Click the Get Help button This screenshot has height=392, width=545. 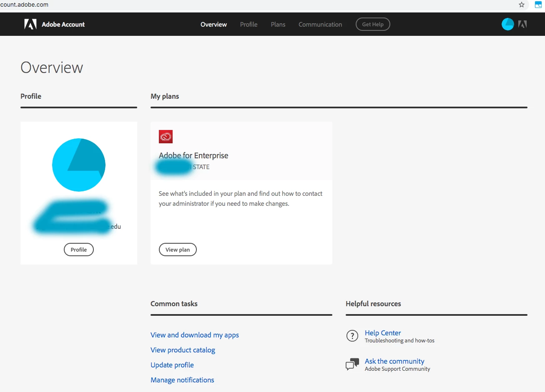(373, 24)
